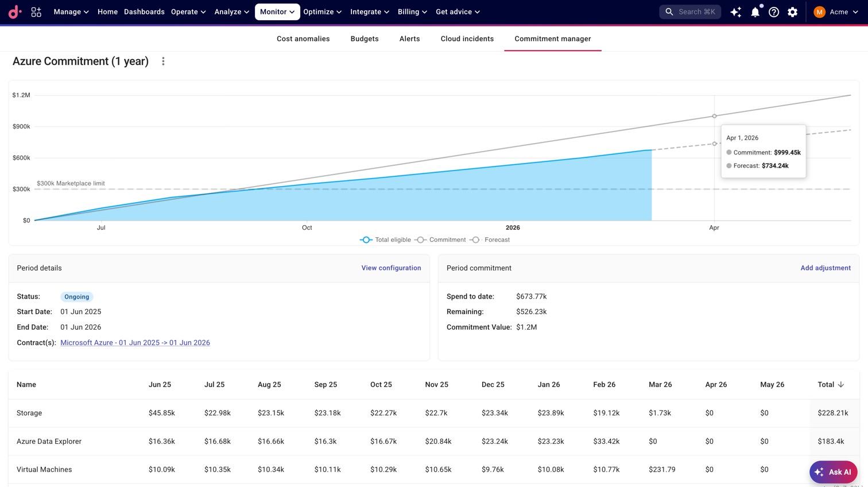
Task: Click the DoiT logo icon
Action: (x=15, y=11)
